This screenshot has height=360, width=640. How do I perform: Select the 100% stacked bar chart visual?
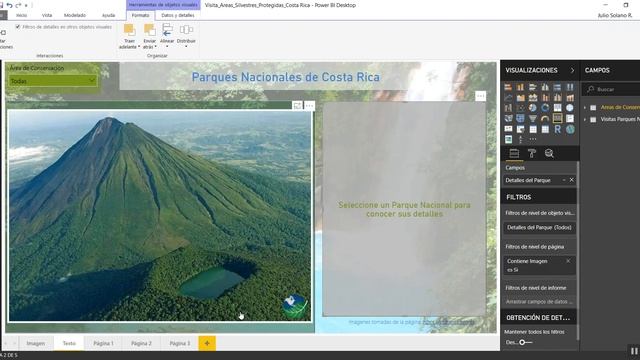558,87
